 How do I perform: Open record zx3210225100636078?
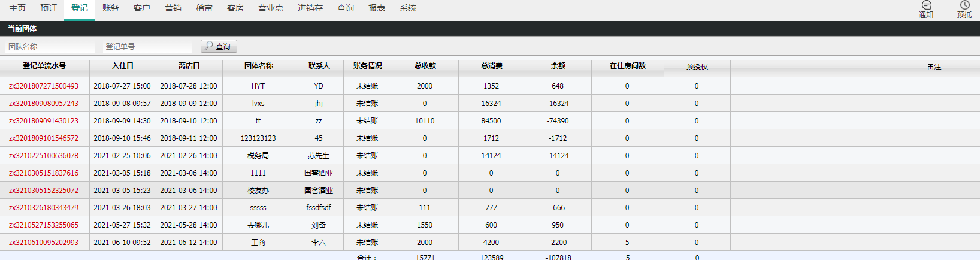click(x=44, y=156)
